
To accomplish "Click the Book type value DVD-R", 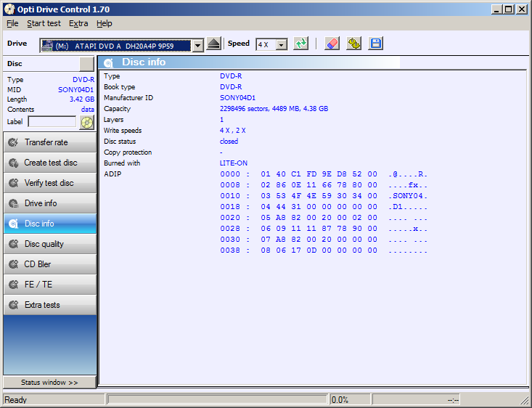I will (231, 87).
